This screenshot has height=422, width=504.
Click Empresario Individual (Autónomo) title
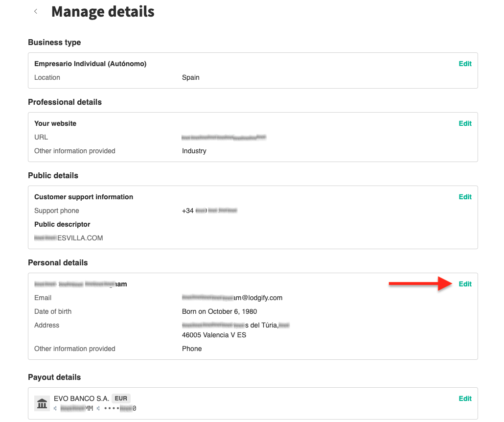91,64
